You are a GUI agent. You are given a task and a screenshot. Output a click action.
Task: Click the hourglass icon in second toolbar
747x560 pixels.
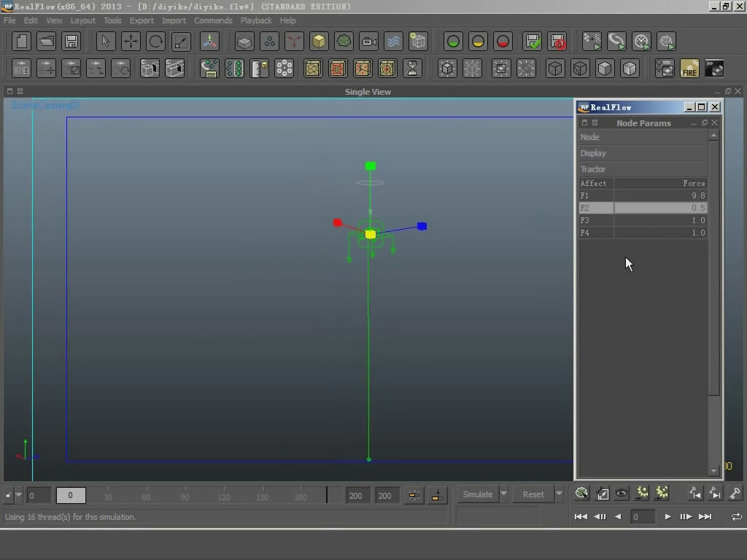413,69
